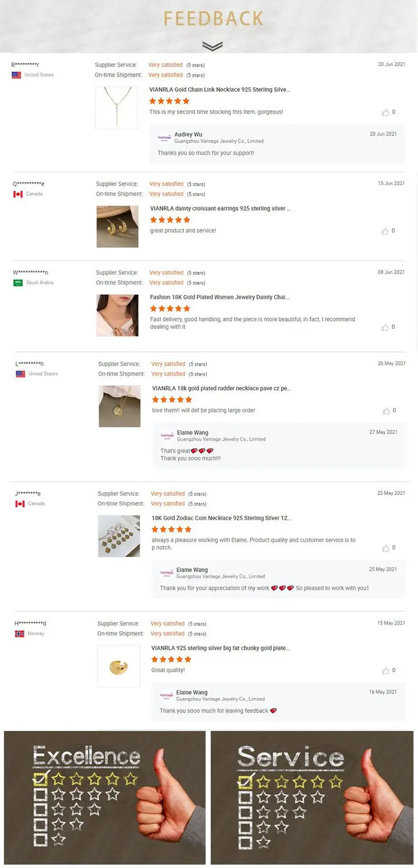Open the 18K Gold Zodiac Coin Necklace link
This screenshot has height=868, width=418.
pos(221,518)
